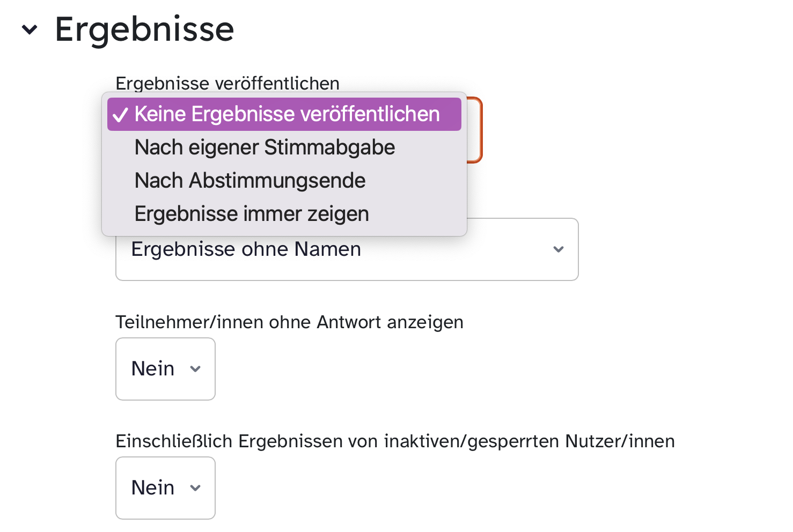Select "Ergebnisse immer zeigen" option
The width and height of the screenshot is (793, 532).
click(x=252, y=214)
